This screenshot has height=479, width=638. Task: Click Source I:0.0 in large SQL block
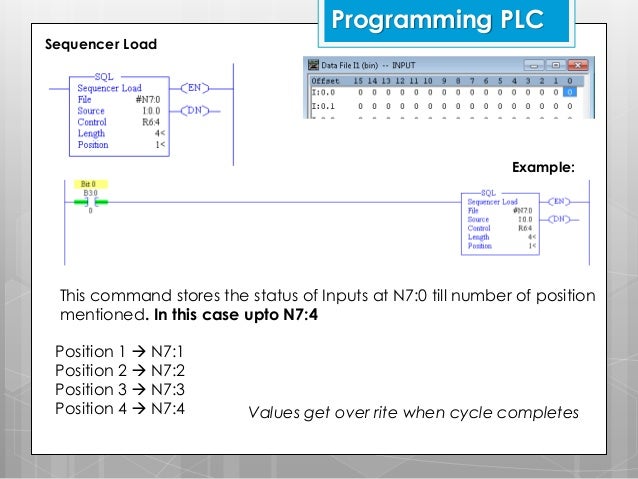[x=119, y=111]
